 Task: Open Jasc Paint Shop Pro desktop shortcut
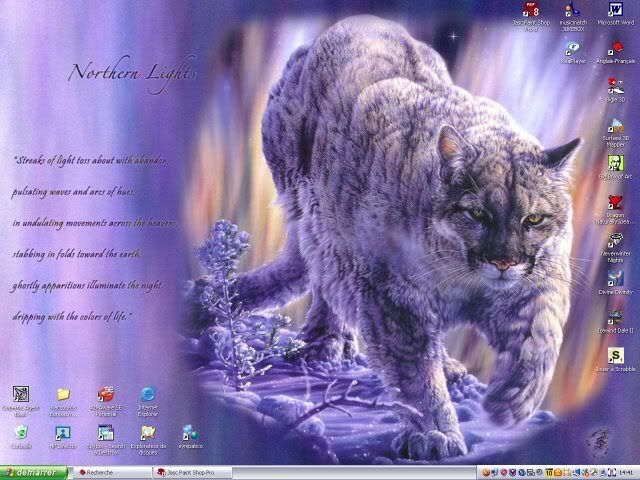531,16
